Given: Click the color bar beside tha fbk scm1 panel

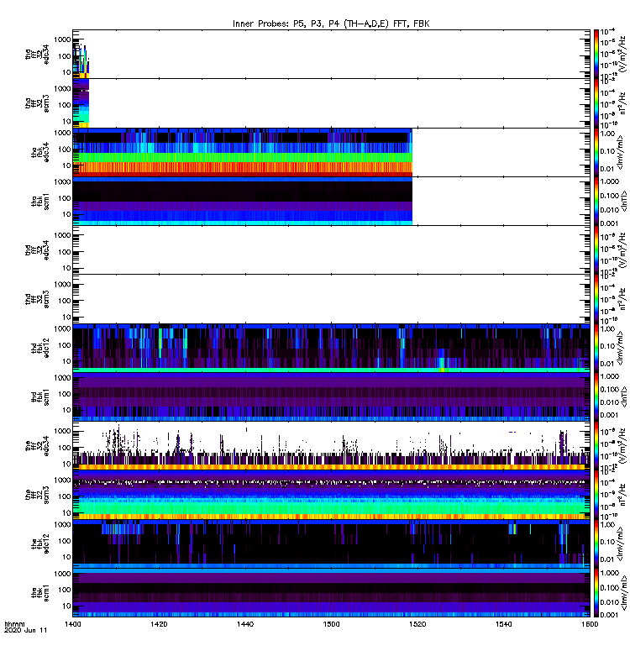Looking at the screenshot, I should point(596,201).
